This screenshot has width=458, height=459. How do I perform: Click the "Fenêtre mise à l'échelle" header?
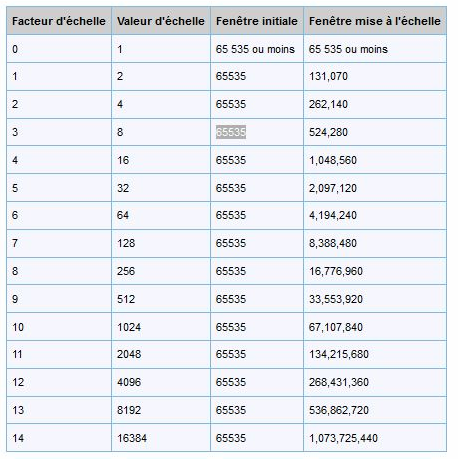(375, 21)
